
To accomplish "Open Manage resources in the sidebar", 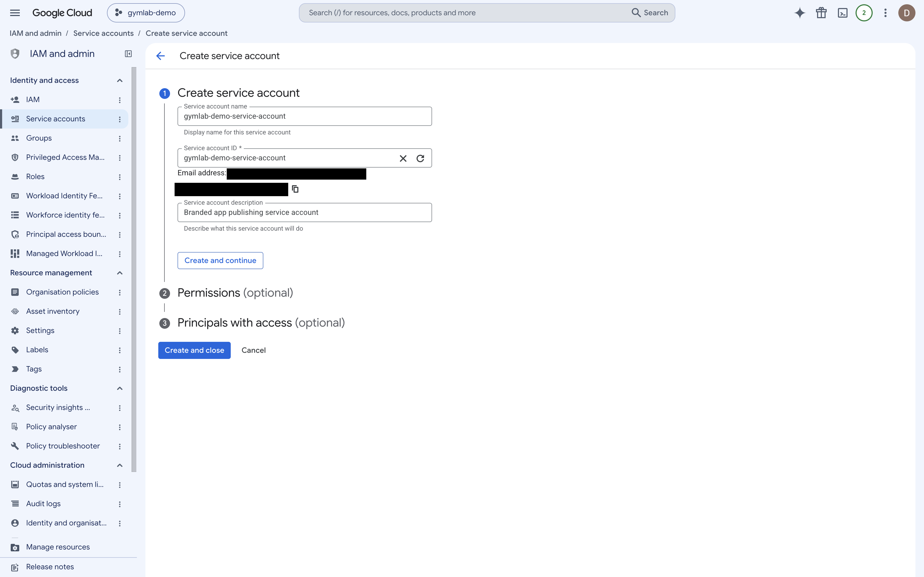I will pyautogui.click(x=64, y=547).
